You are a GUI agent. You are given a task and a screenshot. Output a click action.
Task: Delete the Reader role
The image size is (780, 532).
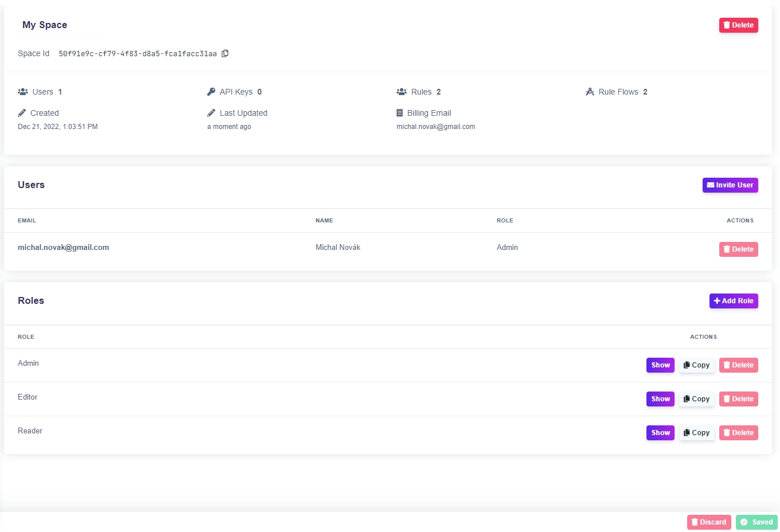click(x=738, y=433)
